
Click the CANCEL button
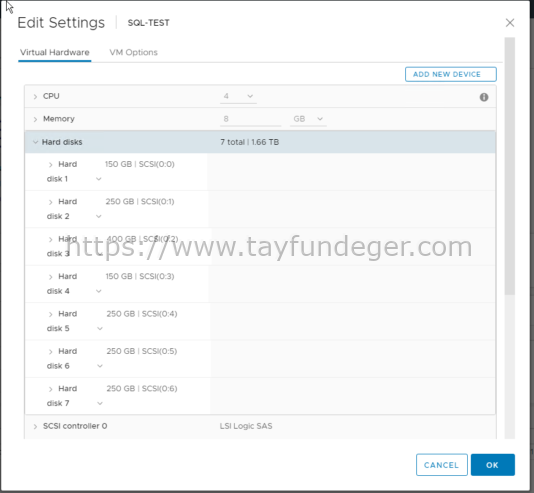[x=441, y=465]
